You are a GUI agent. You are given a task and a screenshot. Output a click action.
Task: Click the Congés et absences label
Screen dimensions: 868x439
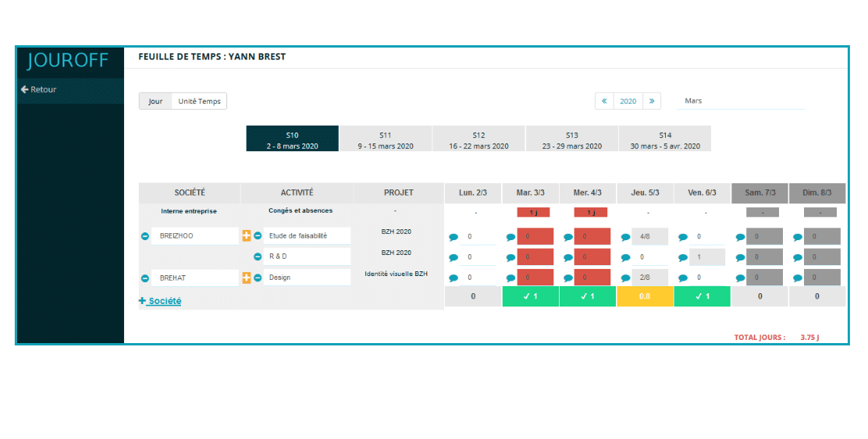[x=301, y=211]
